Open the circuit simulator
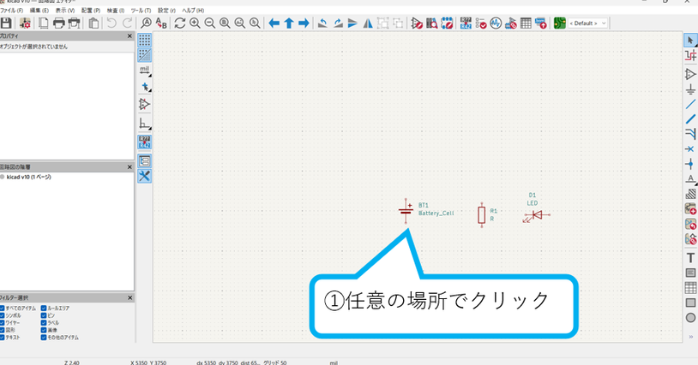This screenshot has height=365, width=698. click(x=496, y=23)
